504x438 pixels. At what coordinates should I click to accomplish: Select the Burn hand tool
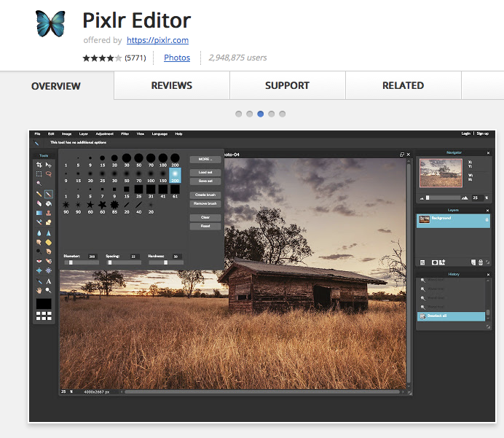tap(49, 251)
